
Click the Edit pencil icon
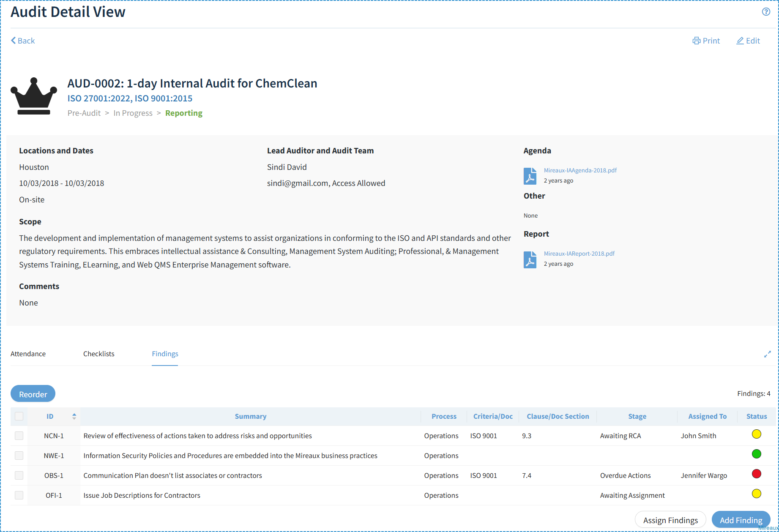(x=740, y=41)
